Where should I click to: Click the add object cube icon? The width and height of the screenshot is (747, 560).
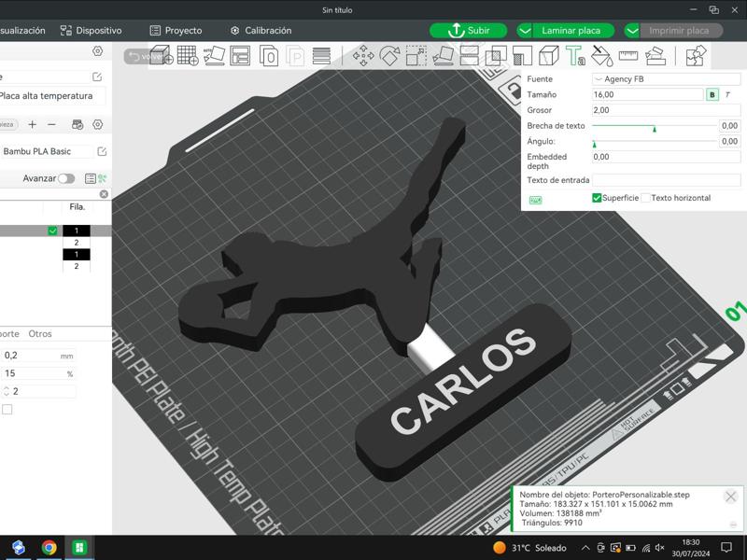[158, 54]
